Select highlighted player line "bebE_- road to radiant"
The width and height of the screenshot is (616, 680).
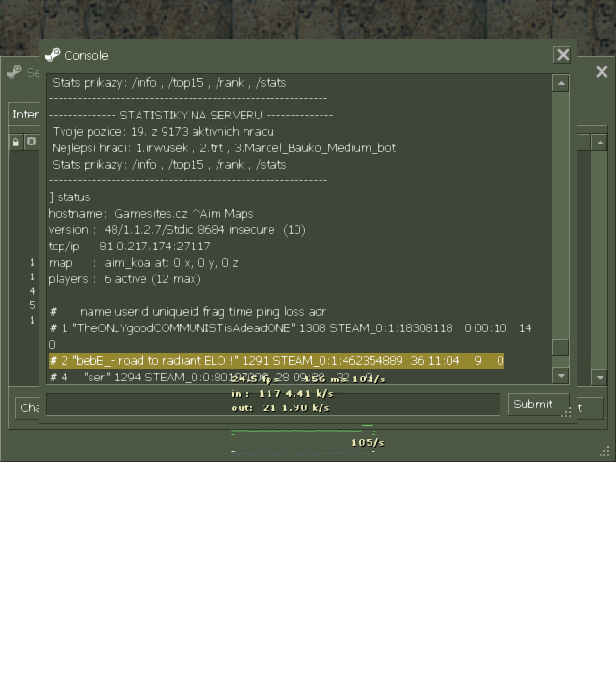[x=276, y=360]
